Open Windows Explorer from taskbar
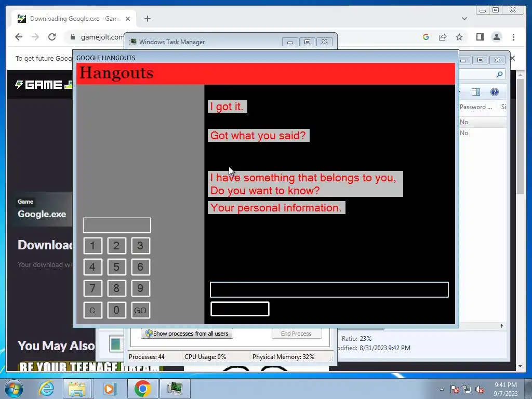Viewport: 532px width, 399px height. (77, 389)
